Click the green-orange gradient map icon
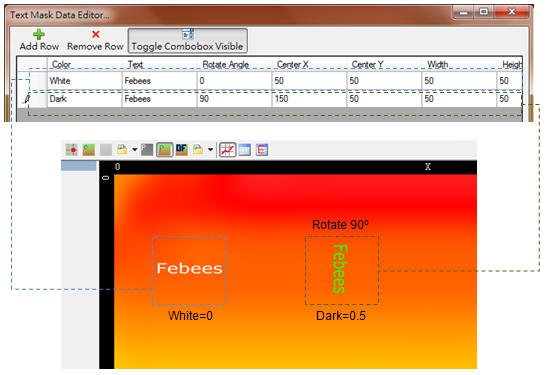 [x=89, y=150]
